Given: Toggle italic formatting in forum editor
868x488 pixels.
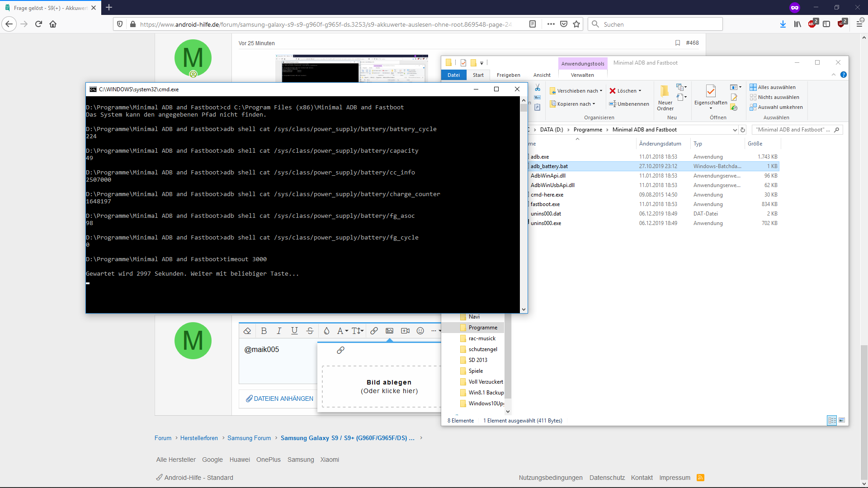Looking at the screenshot, I should (x=279, y=331).
